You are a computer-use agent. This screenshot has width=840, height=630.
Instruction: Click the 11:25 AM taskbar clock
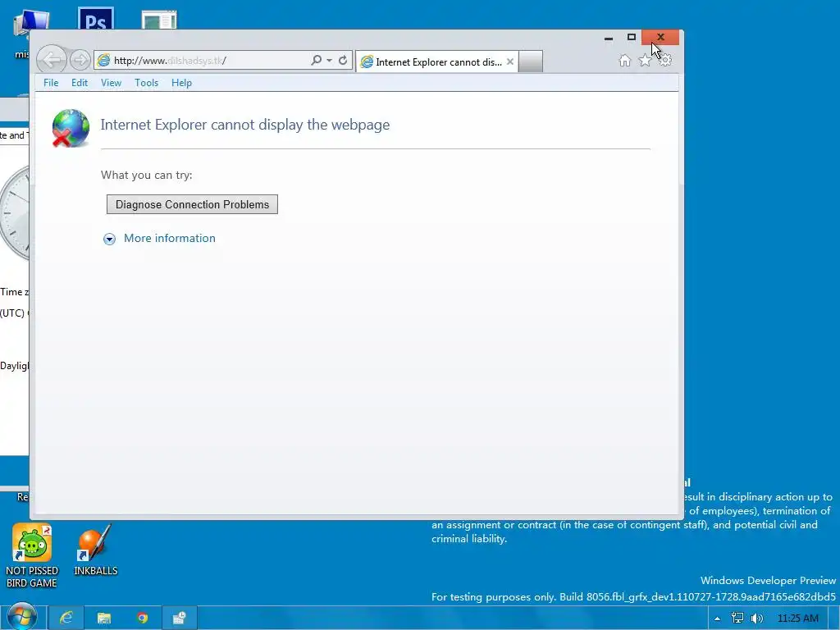click(x=797, y=619)
